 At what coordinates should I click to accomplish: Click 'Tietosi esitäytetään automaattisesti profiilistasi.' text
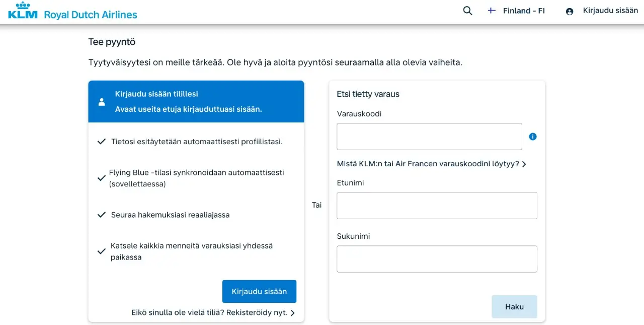coord(197,142)
